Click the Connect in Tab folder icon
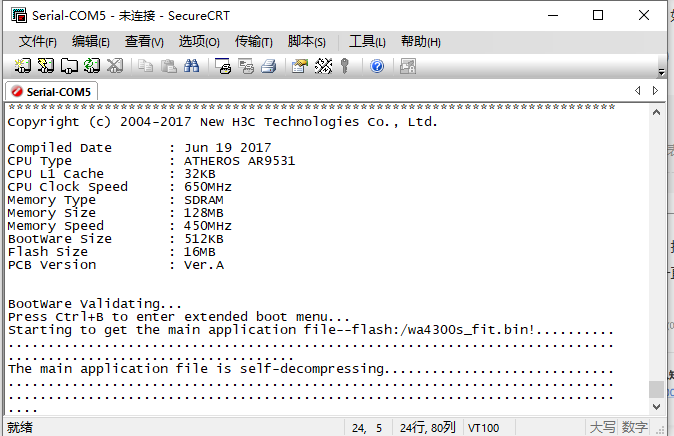Viewport: 674px width, 436px height. pyautogui.click(x=69, y=66)
